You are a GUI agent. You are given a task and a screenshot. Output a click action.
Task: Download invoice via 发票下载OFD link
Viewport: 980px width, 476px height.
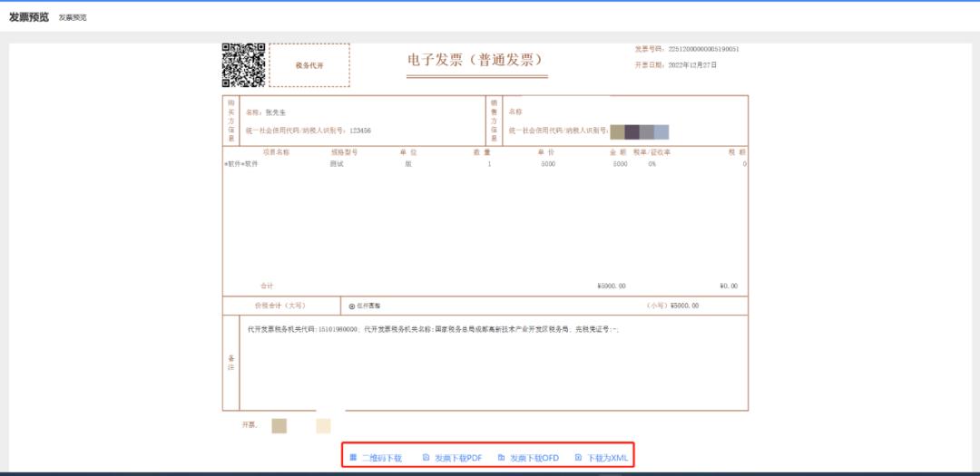(534, 458)
